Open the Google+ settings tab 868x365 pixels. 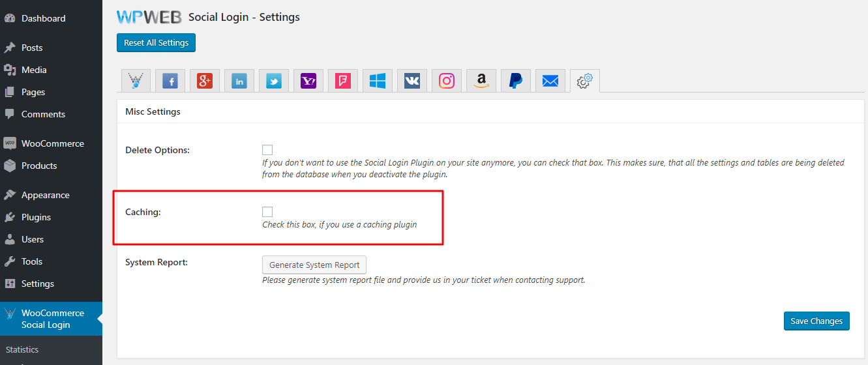point(205,81)
